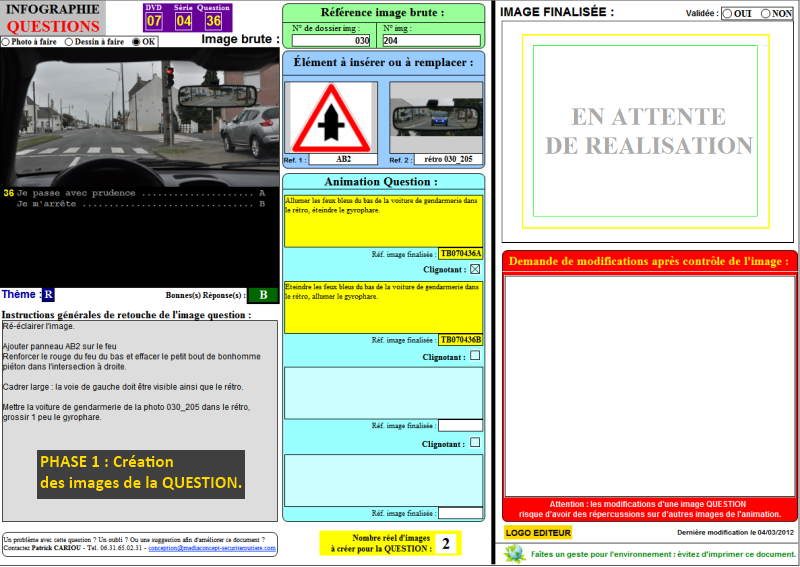This screenshot has height=567, width=800.
Task: Click the green 'B' correct answer box
Action: pyautogui.click(x=263, y=295)
